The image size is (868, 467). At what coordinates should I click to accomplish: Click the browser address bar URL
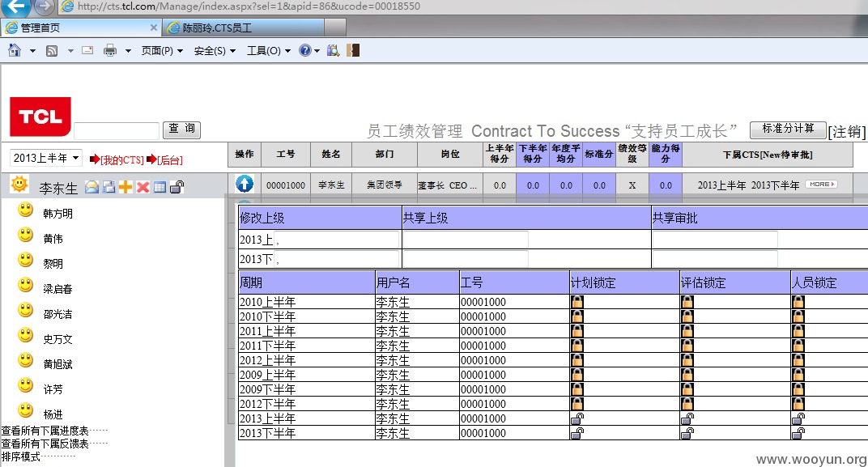pyautogui.click(x=249, y=6)
